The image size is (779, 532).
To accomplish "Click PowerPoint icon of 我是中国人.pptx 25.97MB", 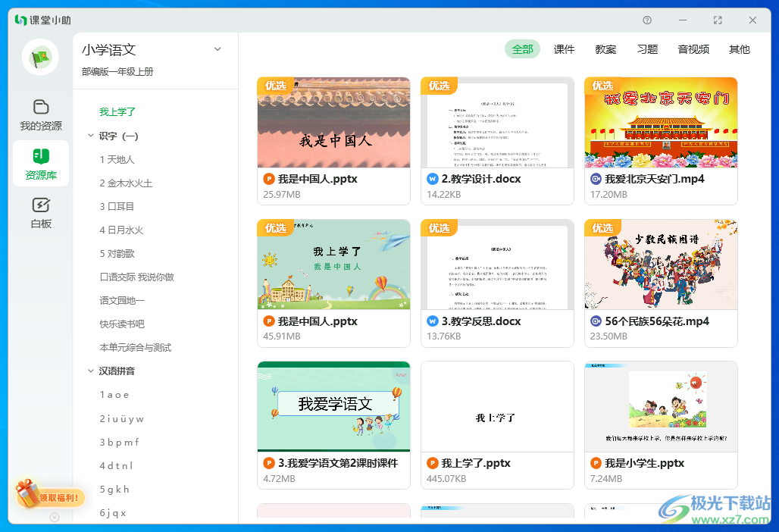I will point(269,179).
